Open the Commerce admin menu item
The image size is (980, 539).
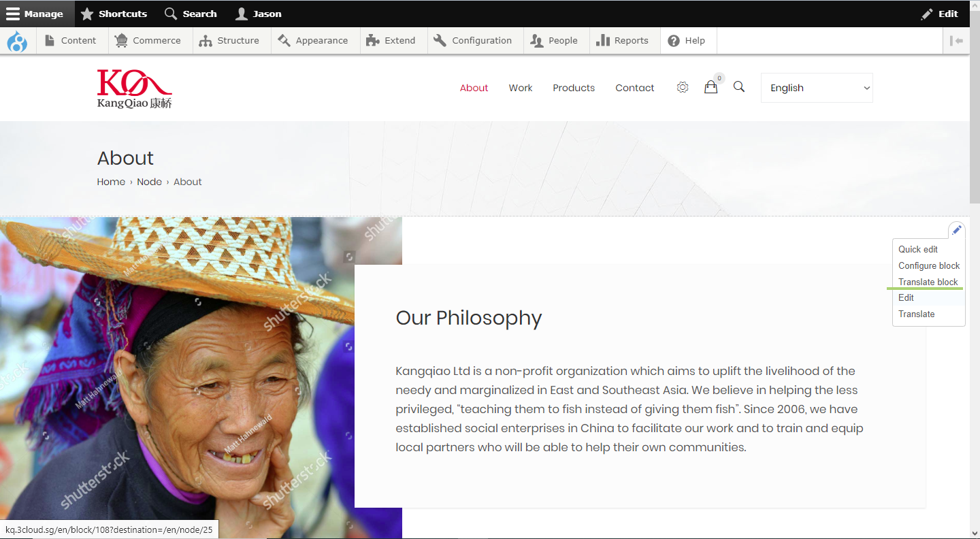pyautogui.click(x=148, y=41)
